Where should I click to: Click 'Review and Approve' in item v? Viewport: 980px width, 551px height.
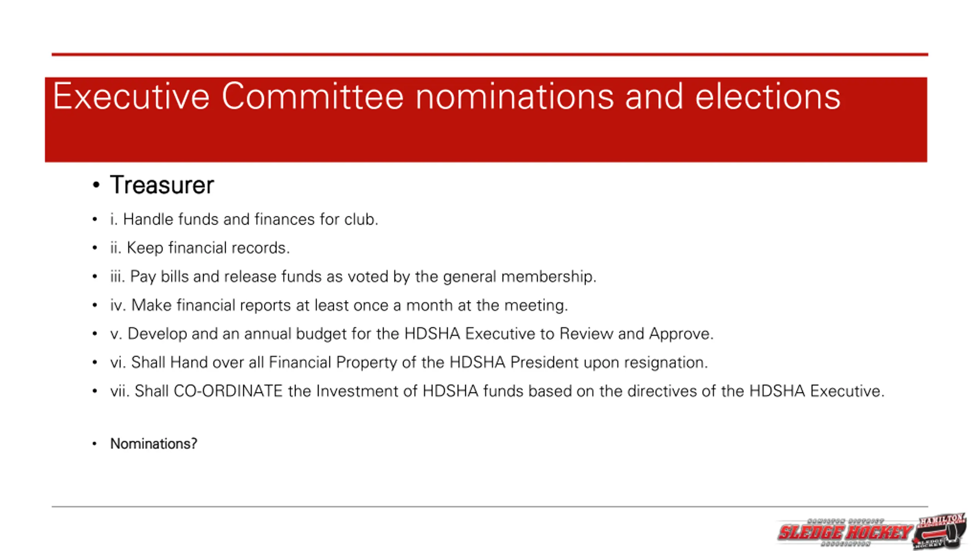[x=636, y=334]
